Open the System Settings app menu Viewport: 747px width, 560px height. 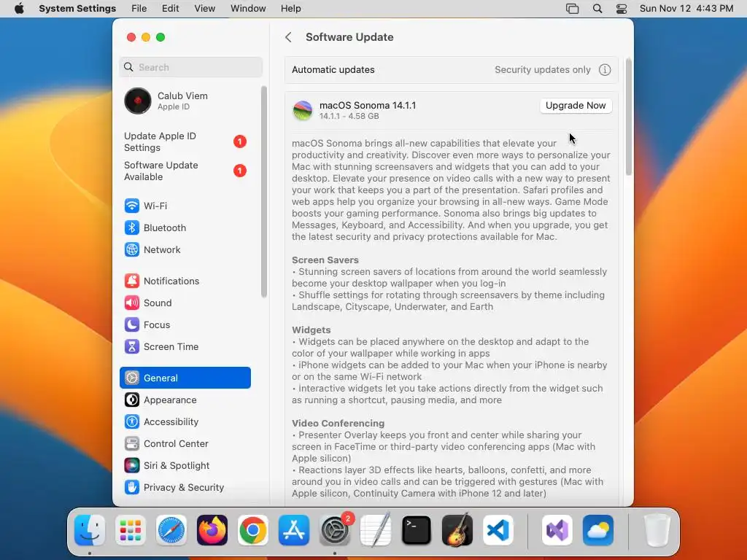(x=77, y=9)
